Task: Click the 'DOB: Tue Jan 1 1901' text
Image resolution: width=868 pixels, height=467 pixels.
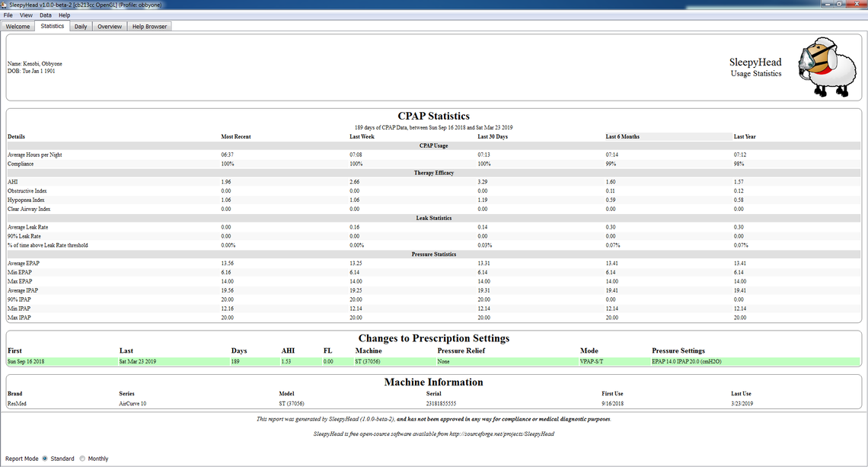Action: point(31,71)
